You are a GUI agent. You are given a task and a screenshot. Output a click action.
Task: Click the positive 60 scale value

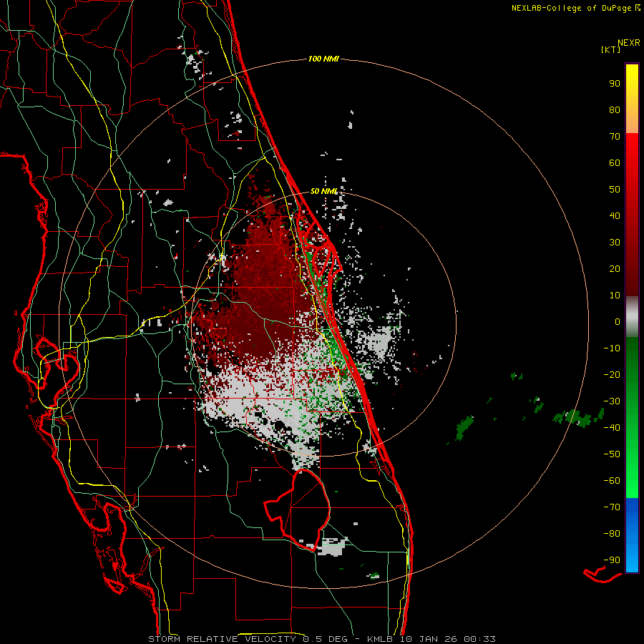615,163
